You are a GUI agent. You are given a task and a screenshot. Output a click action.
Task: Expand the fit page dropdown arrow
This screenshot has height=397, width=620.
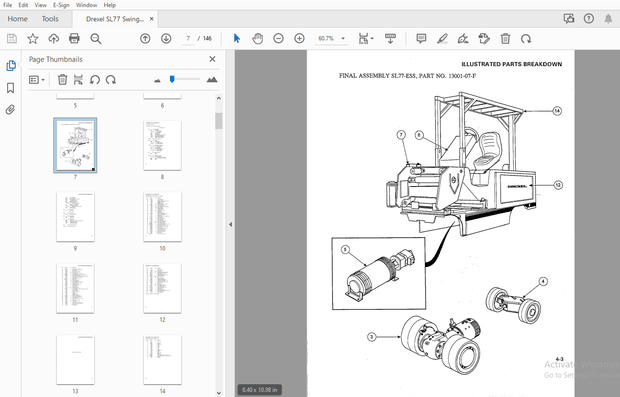372,39
